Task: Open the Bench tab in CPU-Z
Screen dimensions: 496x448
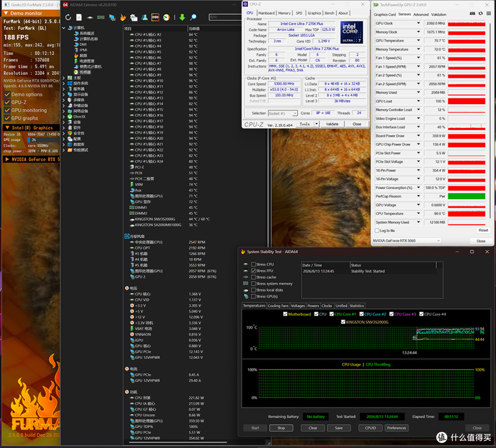Action: (329, 13)
